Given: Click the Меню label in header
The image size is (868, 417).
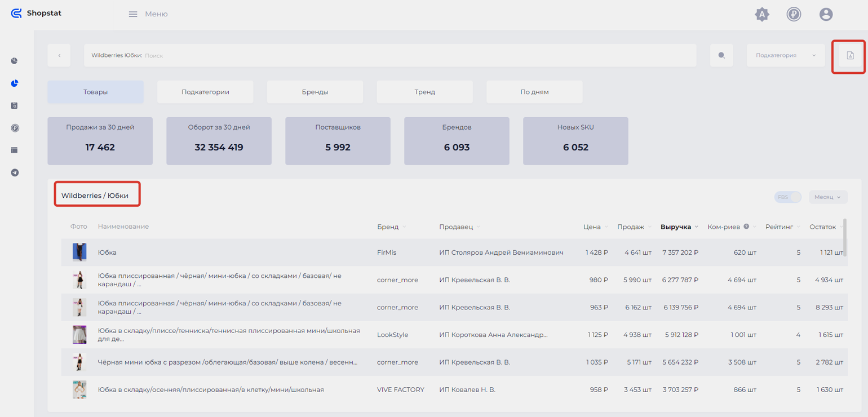Looking at the screenshot, I should (x=156, y=14).
